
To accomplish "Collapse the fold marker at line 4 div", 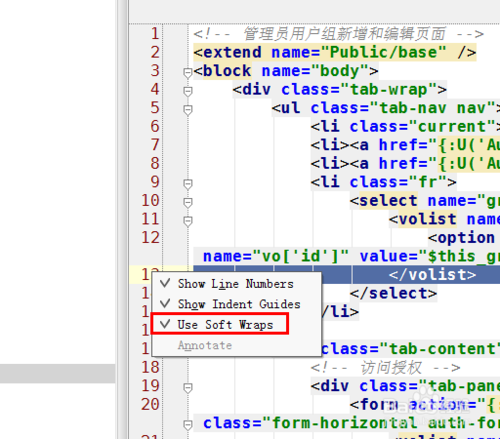I will coord(188,91).
